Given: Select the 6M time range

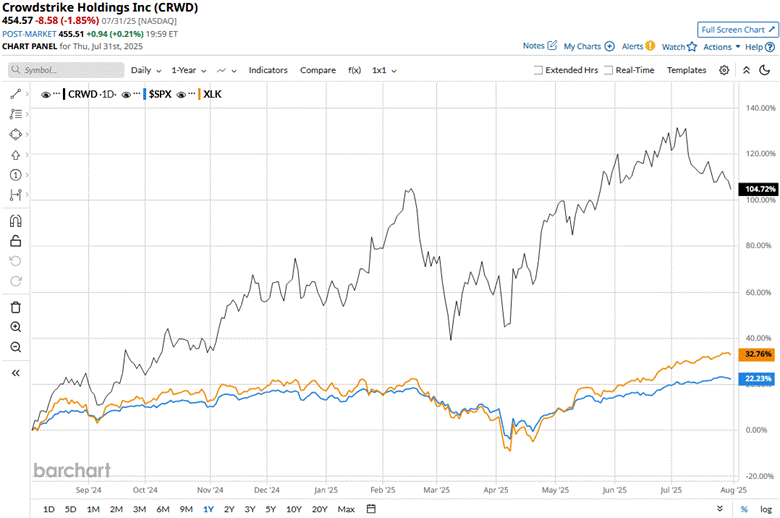Looking at the screenshot, I should (163, 509).
